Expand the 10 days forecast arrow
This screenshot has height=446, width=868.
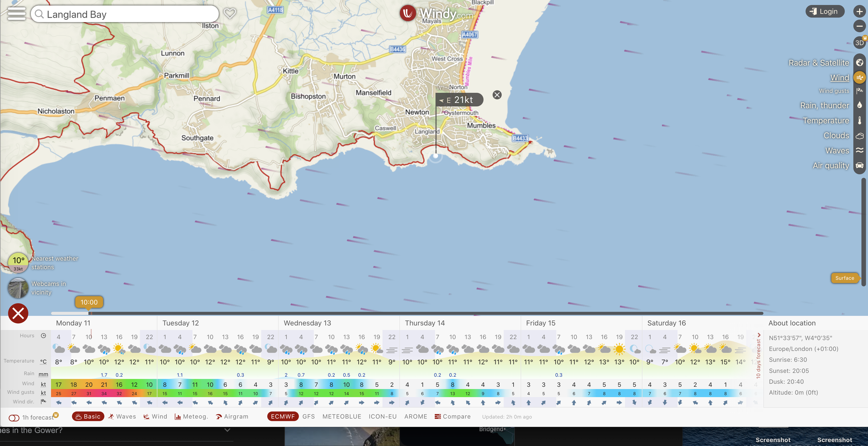[x=759, y=335]
